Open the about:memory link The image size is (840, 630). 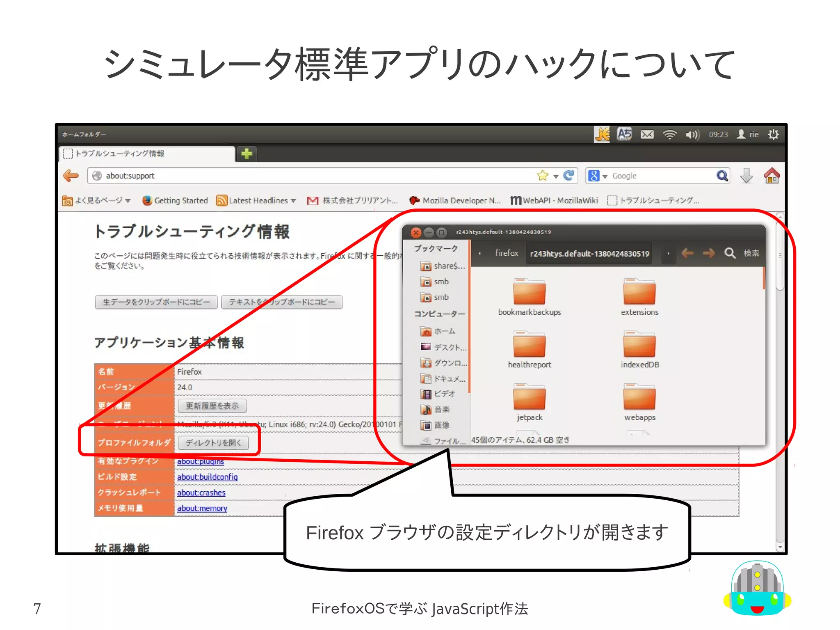(202, 508)
